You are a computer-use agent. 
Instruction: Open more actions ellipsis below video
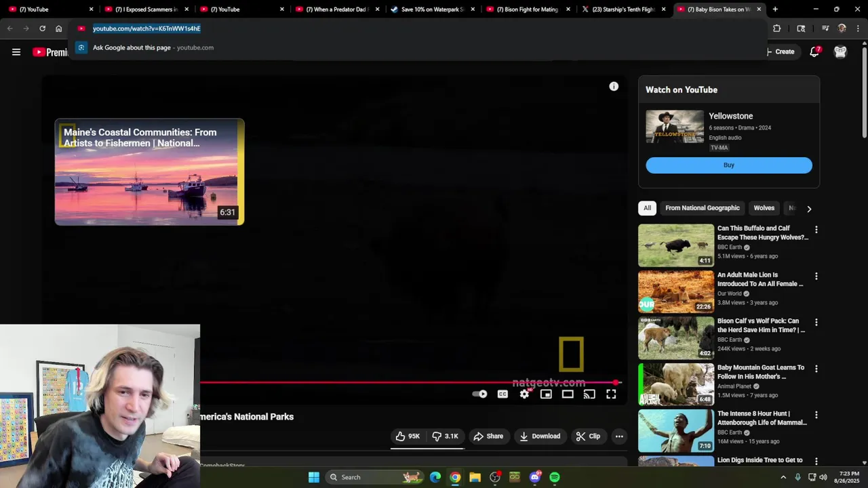tap(619, 436)
